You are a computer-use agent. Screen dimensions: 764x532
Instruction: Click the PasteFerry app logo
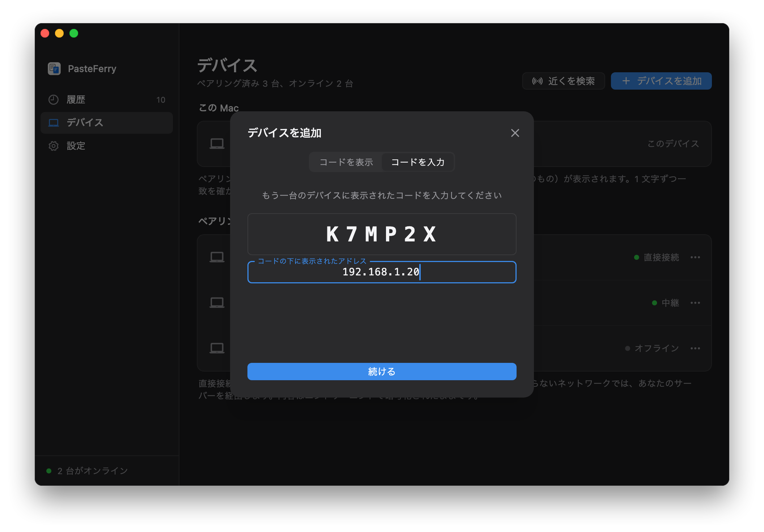(54, 69)
